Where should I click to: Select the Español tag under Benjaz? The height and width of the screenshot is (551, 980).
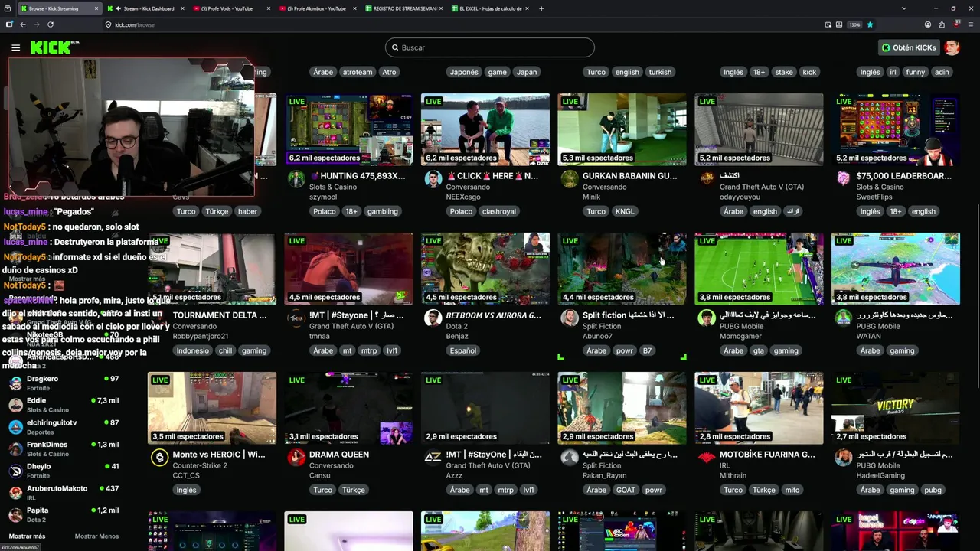pos(463,350)
